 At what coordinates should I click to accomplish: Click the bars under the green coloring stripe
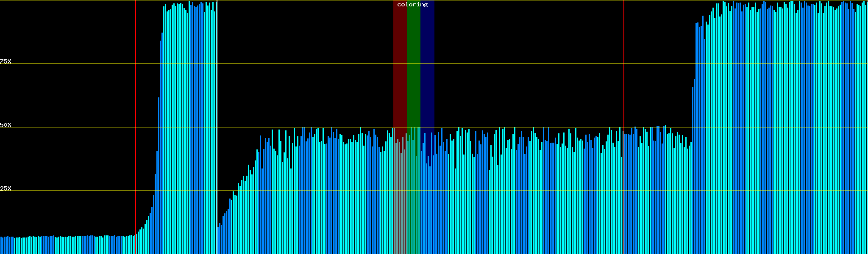tap(413, 199)
